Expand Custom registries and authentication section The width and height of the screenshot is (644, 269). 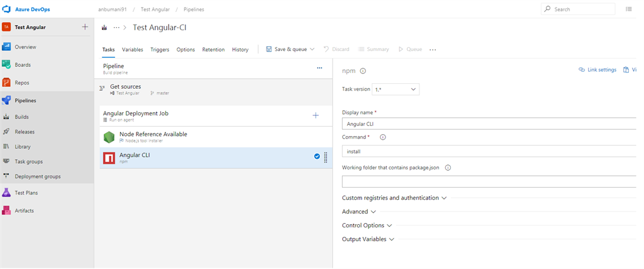click(x=394, y=198)
